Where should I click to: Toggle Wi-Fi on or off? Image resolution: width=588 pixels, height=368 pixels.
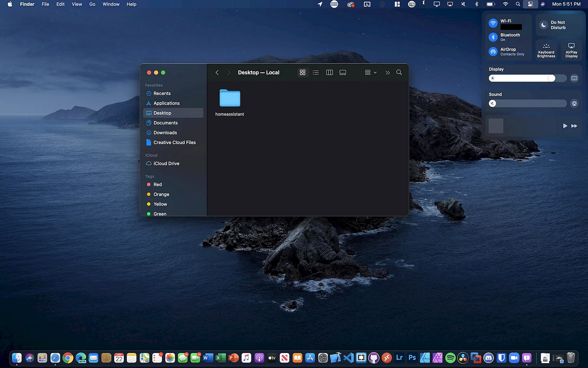pos(494,23)
